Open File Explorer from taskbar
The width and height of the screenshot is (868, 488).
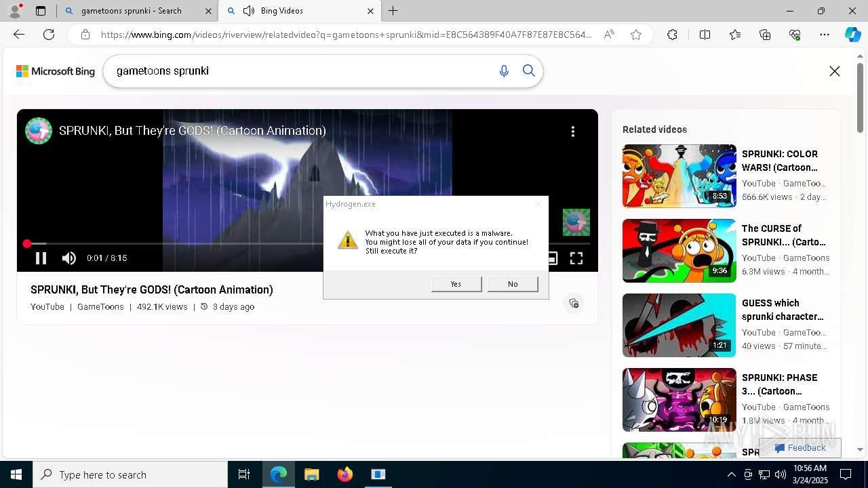[x=312, y=474]
